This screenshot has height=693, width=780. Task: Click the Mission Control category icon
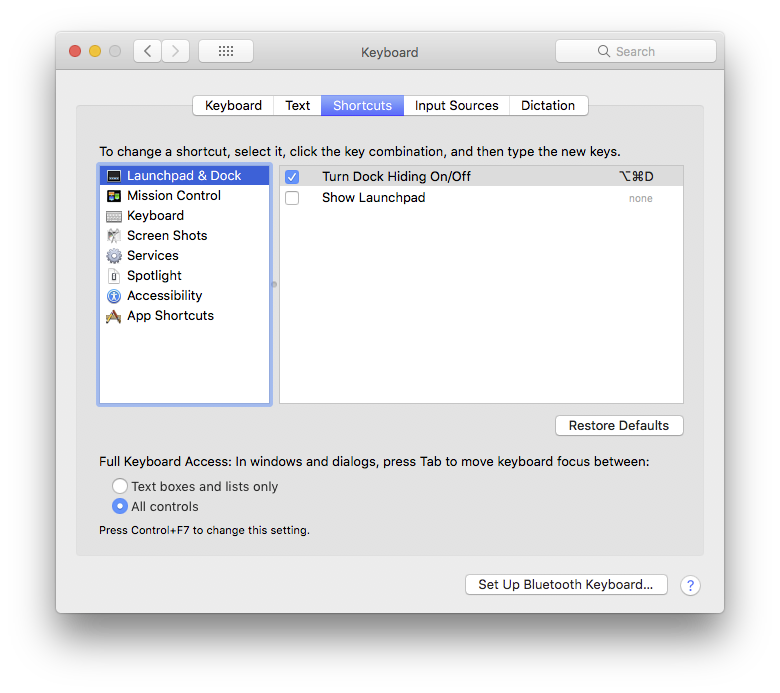114,196
